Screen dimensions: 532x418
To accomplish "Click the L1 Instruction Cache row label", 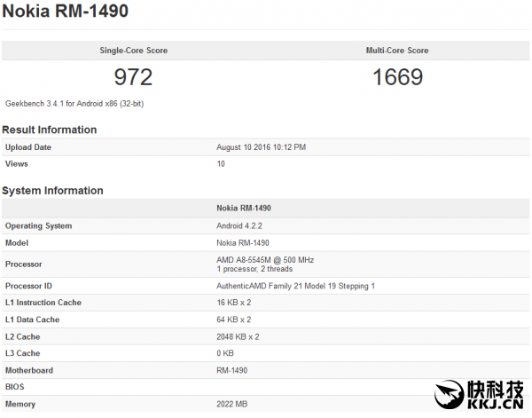I will tap(43, 303).
